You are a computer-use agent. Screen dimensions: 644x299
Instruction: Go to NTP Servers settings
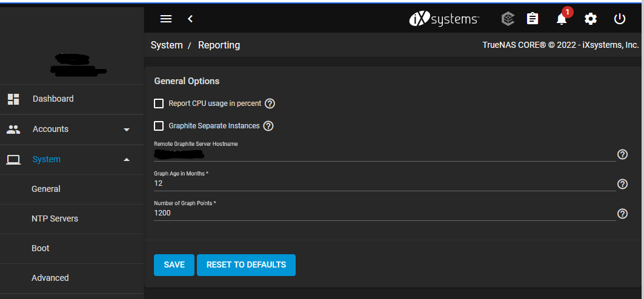(55, 218)
